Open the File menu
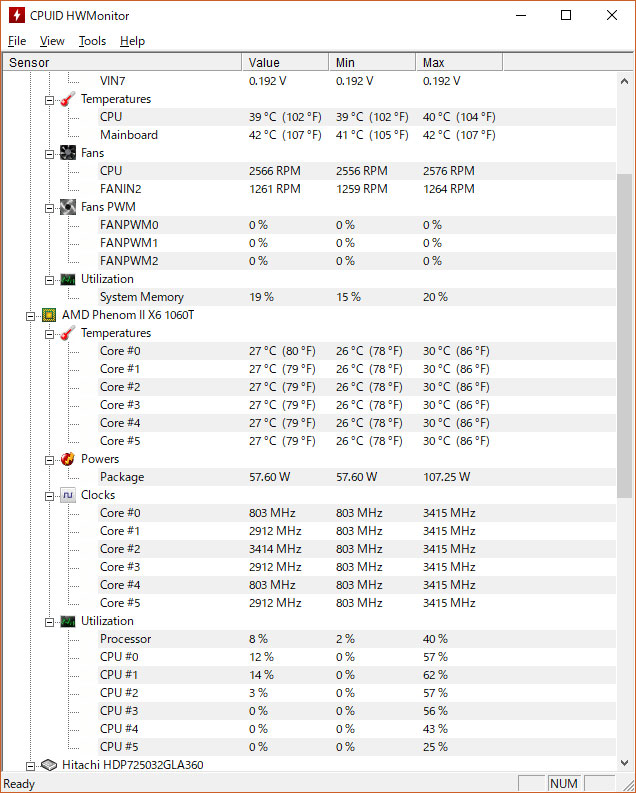The width and height of the screenshot is (636, 793). click(x=17, y=41)
